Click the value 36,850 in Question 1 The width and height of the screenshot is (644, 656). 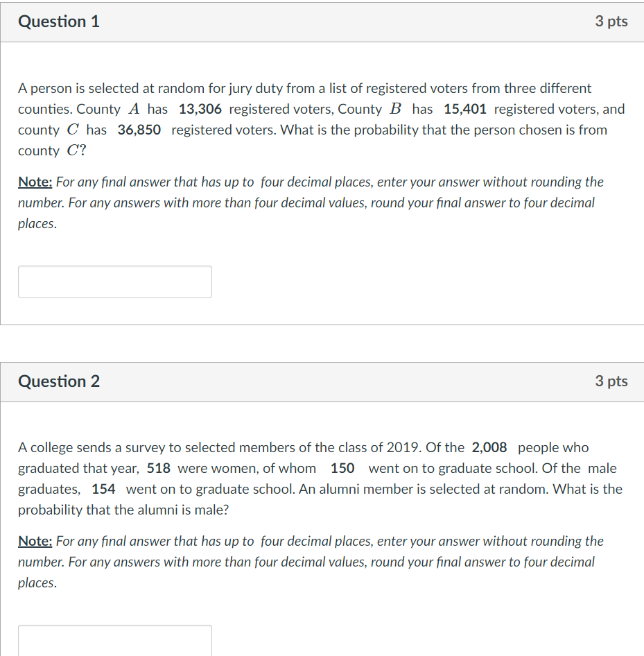pos(139,130)
